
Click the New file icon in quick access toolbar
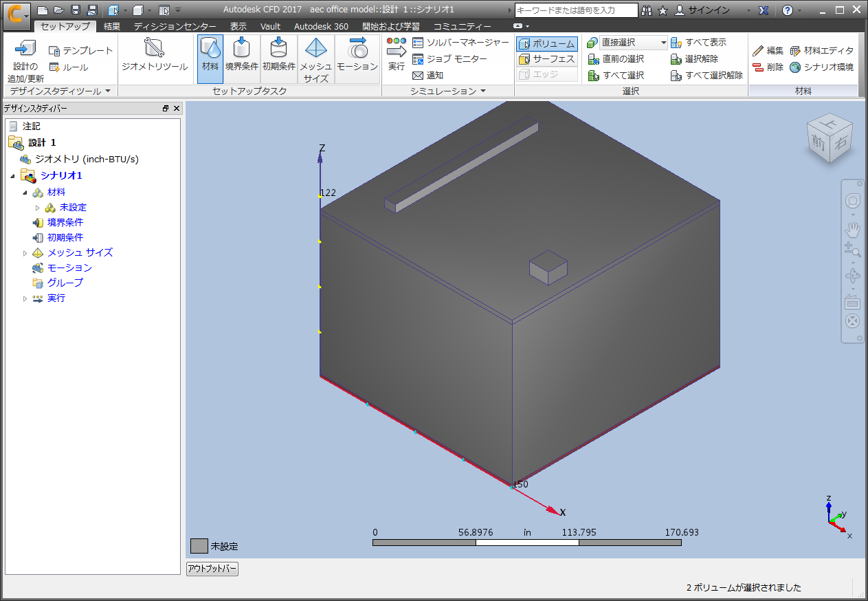click(43, 10)
